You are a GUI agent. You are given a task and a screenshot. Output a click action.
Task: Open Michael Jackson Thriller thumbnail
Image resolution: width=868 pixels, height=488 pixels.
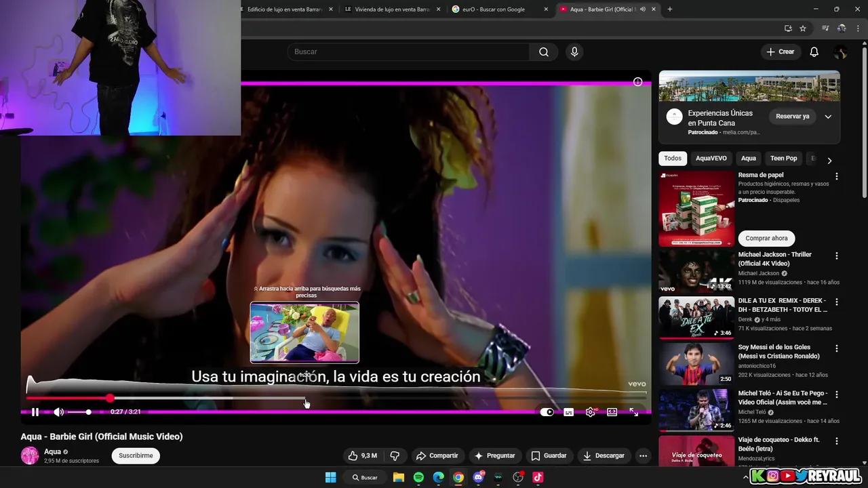[x=696, y=271]
